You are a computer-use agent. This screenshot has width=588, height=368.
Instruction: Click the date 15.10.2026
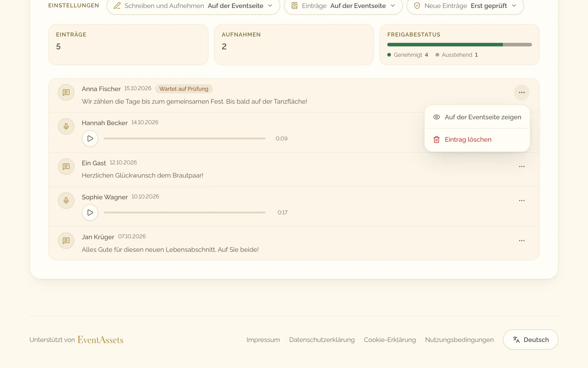[138, 88]
